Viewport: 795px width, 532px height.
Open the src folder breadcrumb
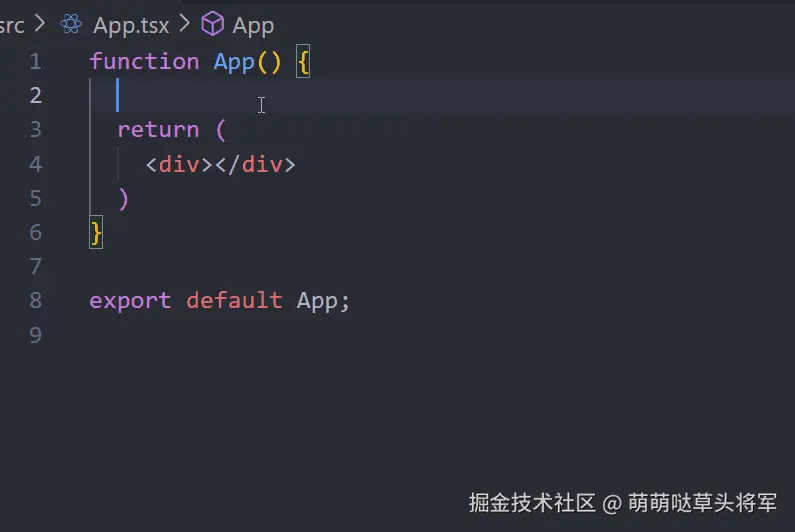point(12,24)
